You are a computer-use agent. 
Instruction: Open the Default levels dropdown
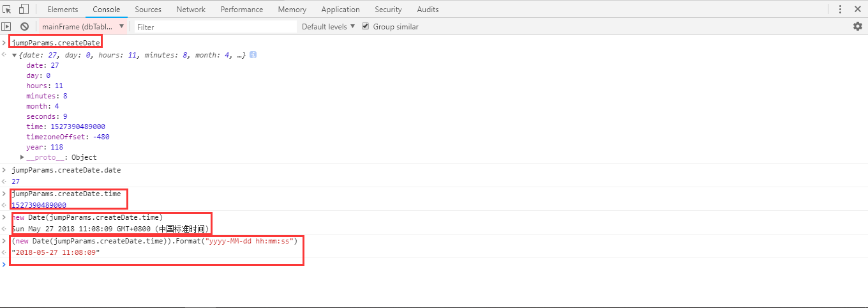tap(328, 27)
